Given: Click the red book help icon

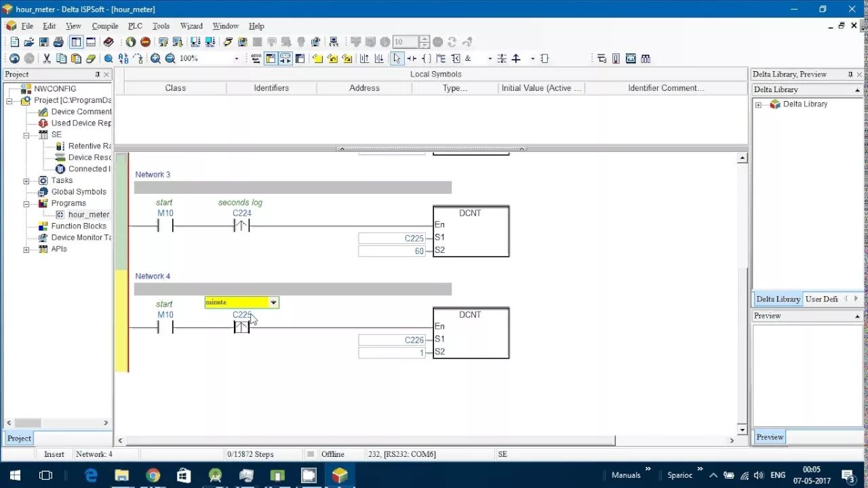Looking at the screenshot, I should (108, 42).
